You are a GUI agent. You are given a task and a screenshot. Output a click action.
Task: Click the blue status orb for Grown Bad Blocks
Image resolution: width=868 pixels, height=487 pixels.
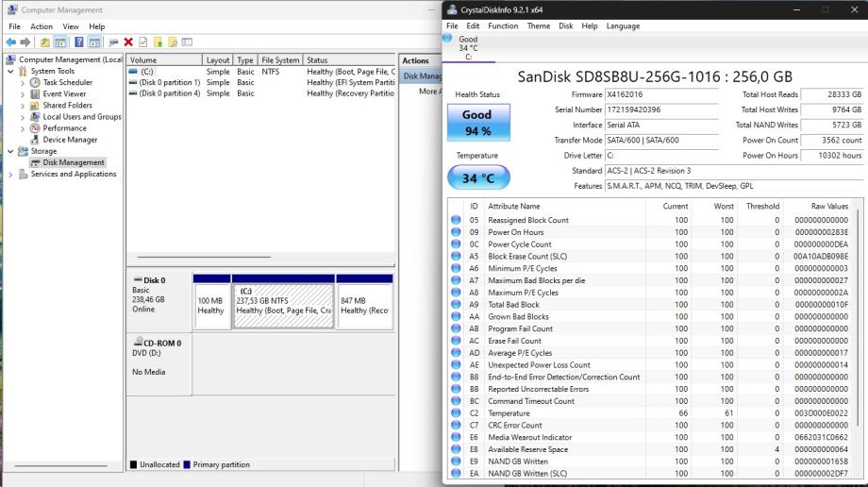pos(456,316)
